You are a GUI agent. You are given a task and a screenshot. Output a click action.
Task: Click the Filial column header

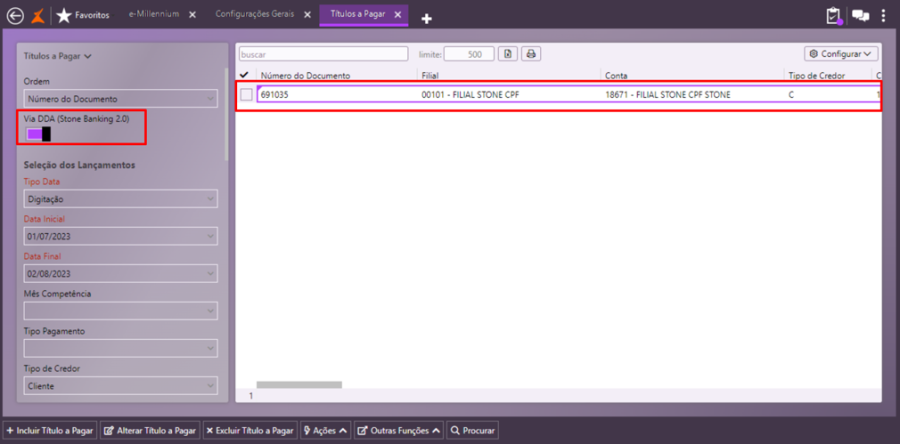[430, 76]
